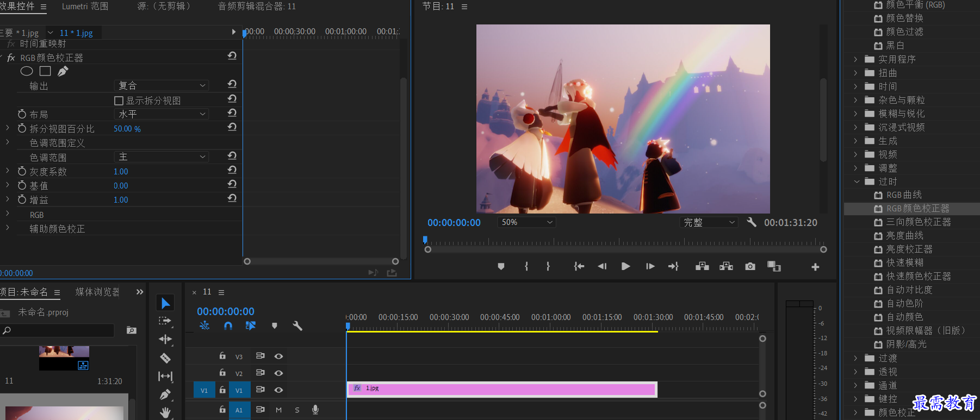Select the pen mask tool in effect controls
The image size is (980, 420).
tap(63, 71)
